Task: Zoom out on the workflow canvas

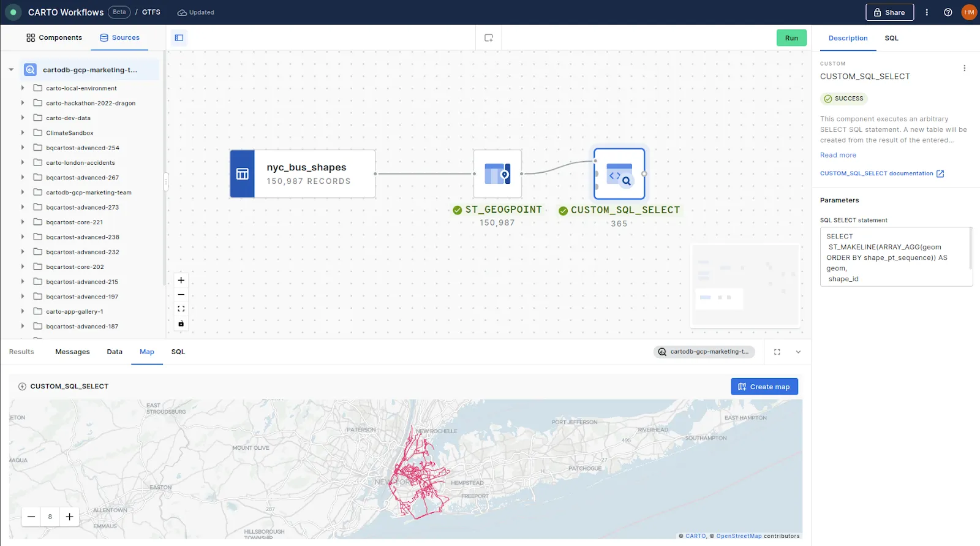Action: [x=181, y=295]
